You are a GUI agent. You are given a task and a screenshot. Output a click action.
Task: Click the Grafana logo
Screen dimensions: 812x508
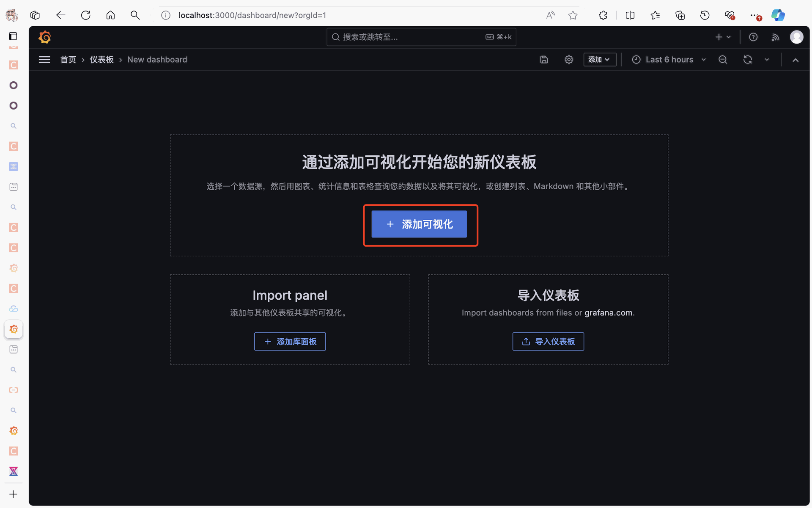[45, 37]
